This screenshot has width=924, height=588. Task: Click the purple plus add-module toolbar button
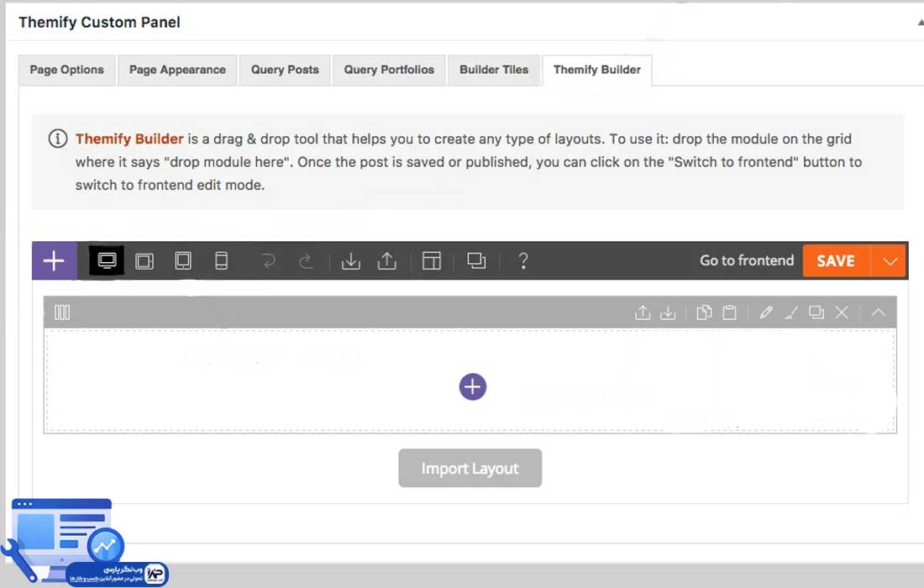pos(54,260)
